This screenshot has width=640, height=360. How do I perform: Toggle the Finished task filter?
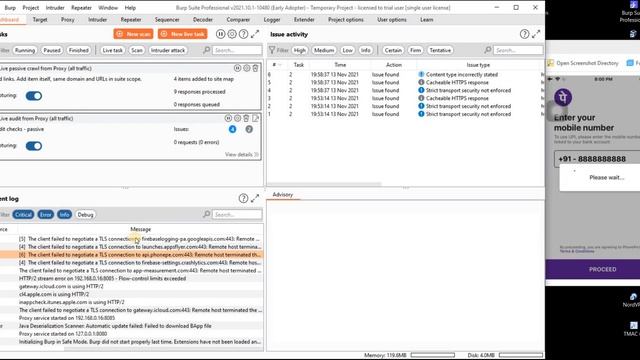pyautogui.click(x=78, y=50)
